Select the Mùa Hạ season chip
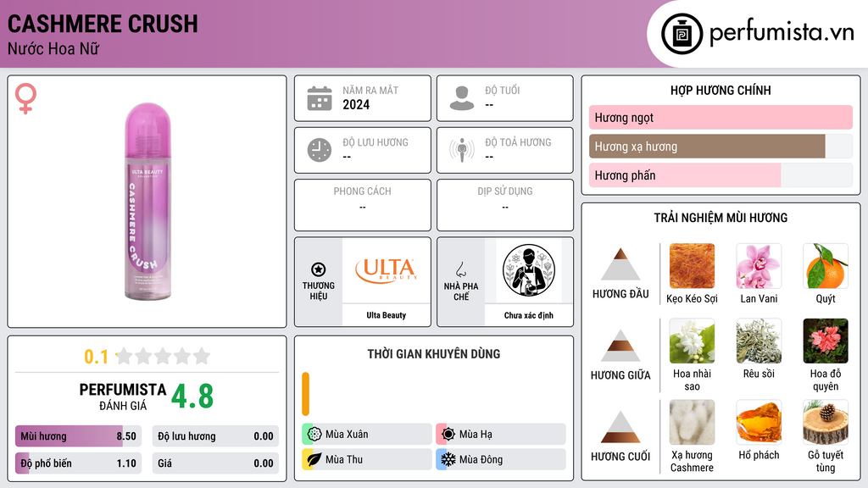868x488 pixels. [501, 435]
